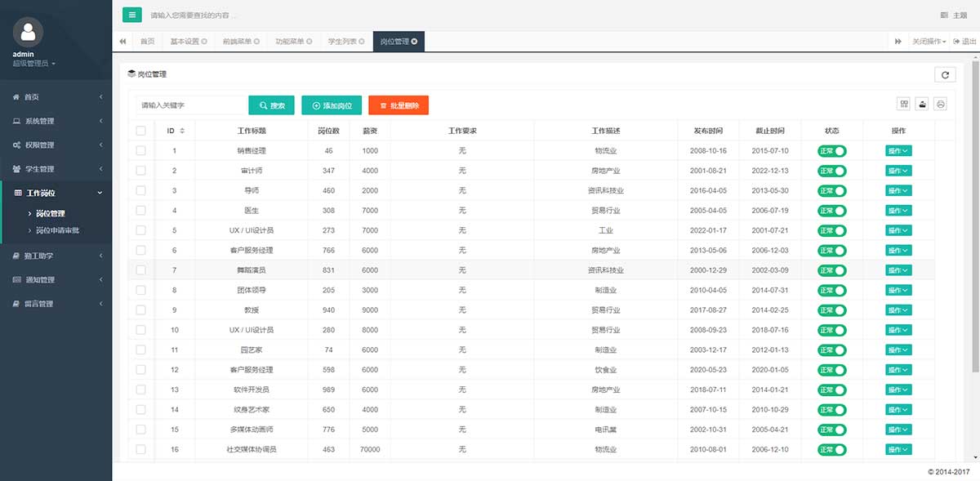Tick the select-all checkbox in table header
Viewport: 980px width, 481px height.
pos(140,131)
